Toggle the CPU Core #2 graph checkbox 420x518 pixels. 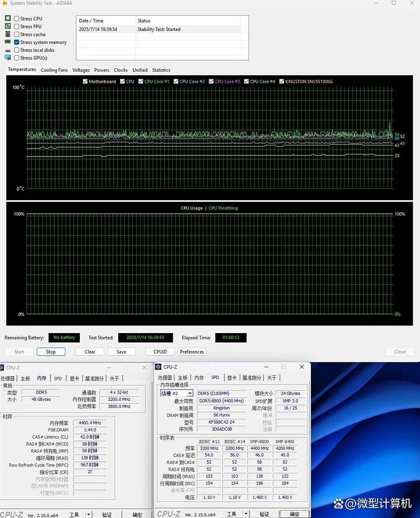click(176, 81)
